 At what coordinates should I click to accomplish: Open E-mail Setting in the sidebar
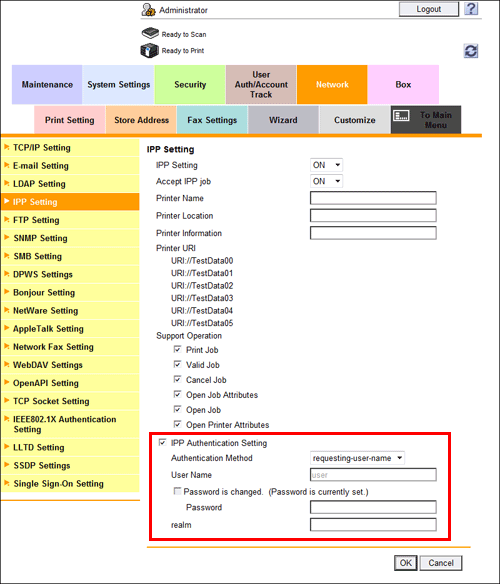(70, 166)
